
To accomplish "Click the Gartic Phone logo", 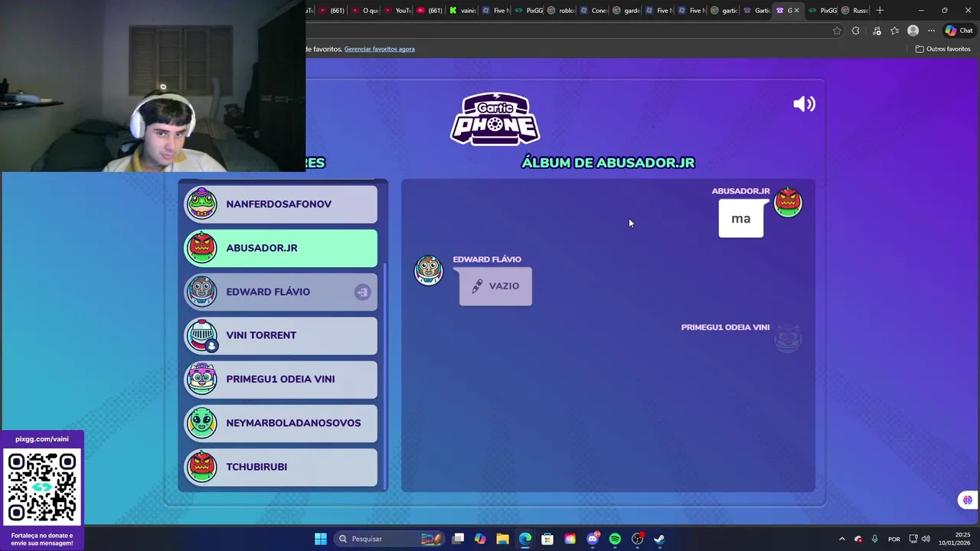I will [495, 119].
